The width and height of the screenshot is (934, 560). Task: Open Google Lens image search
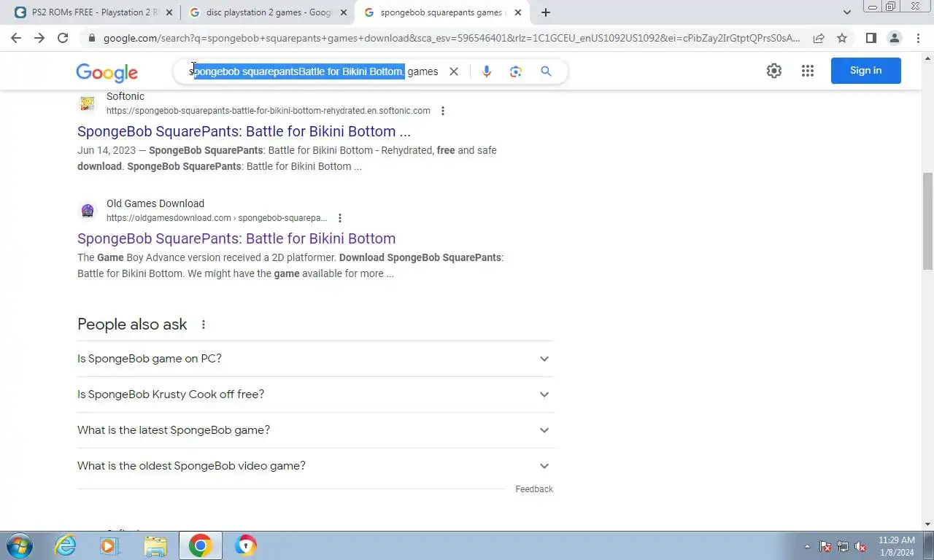516,71
